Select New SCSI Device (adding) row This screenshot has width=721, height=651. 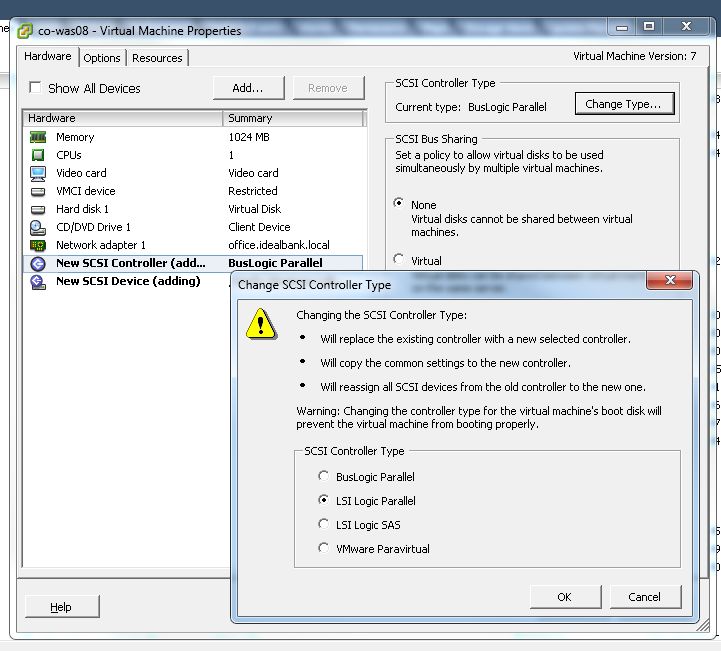(128, 281)
